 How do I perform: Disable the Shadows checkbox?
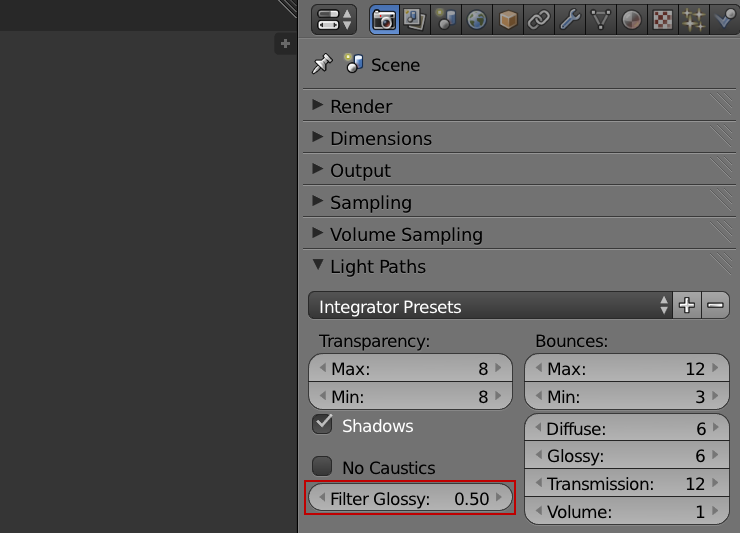pos(322,424)
